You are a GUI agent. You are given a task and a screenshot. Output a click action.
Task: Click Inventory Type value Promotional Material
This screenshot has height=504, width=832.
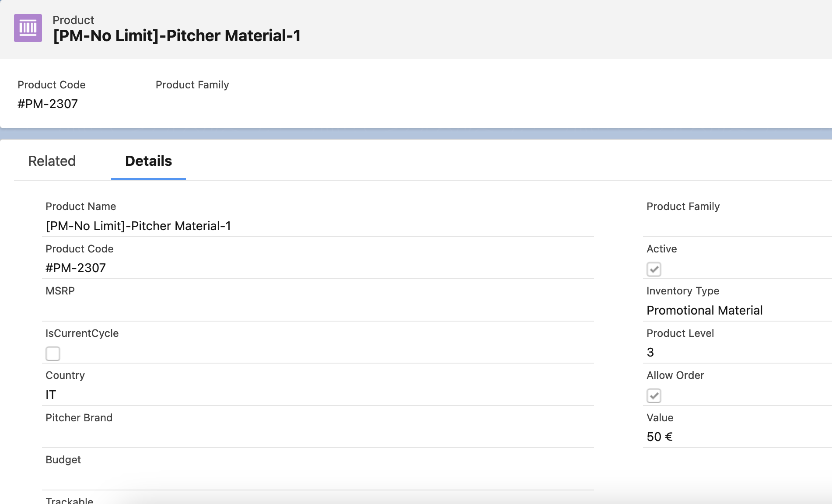(x=704, y=310)
